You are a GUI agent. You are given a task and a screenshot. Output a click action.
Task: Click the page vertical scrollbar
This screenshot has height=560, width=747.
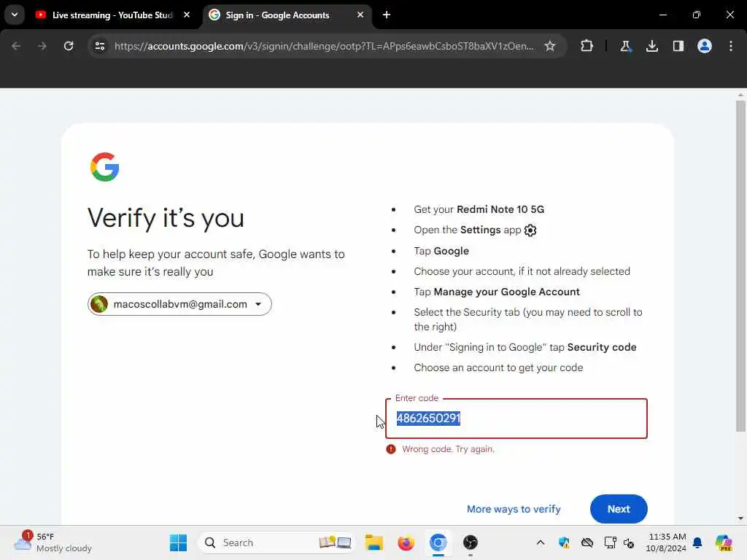[x=740, y=267]
